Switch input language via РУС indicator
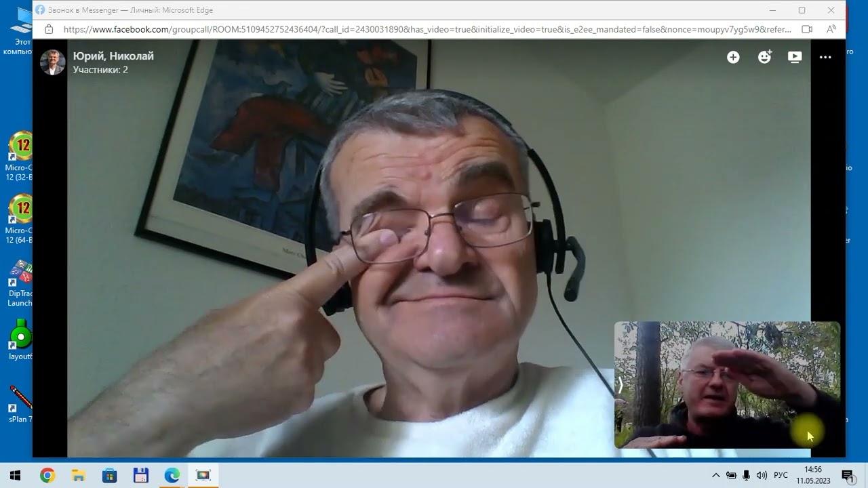Image resolution: width=868 pixels, height=488 pixels. (781, 475)
